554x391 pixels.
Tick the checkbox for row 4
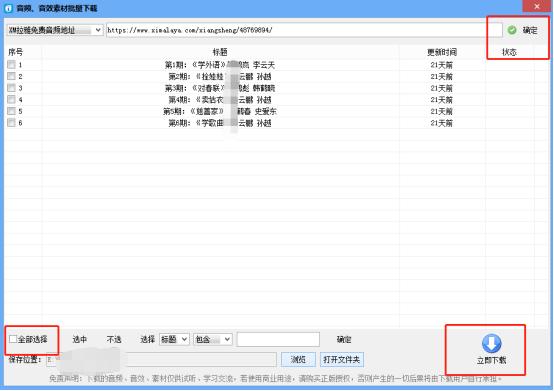pos(11,99)
